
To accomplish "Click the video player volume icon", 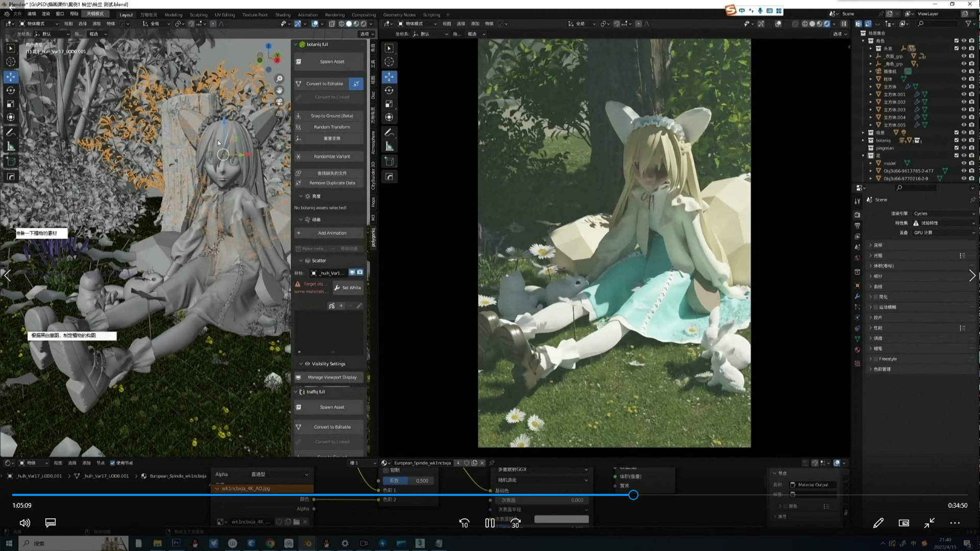I will (x=24, y=523).
